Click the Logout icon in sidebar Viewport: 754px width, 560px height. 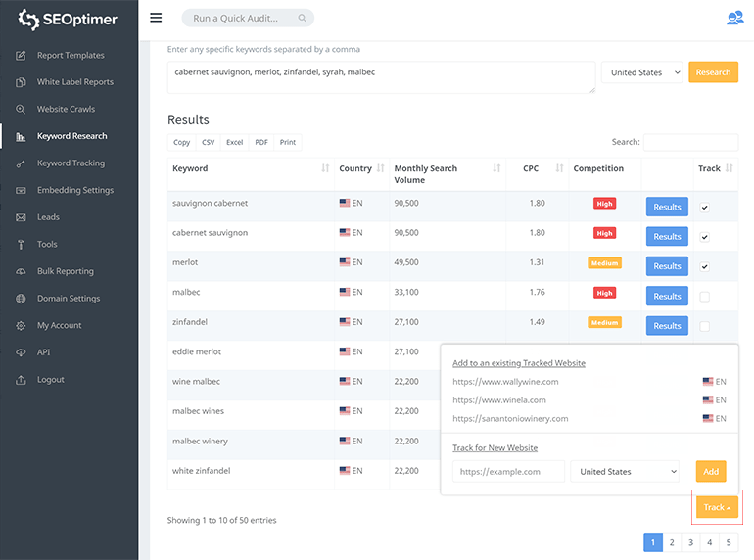pos(21,380)
